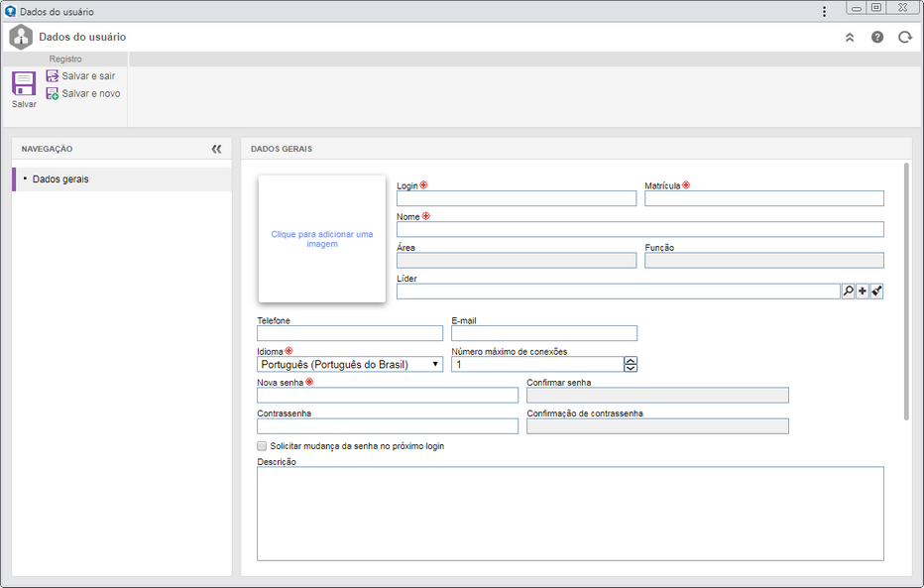Image resolution: width=924 pixels, height=588 pixels.
Task: Search for a Líder with magnifier icon
Action: 848,292
